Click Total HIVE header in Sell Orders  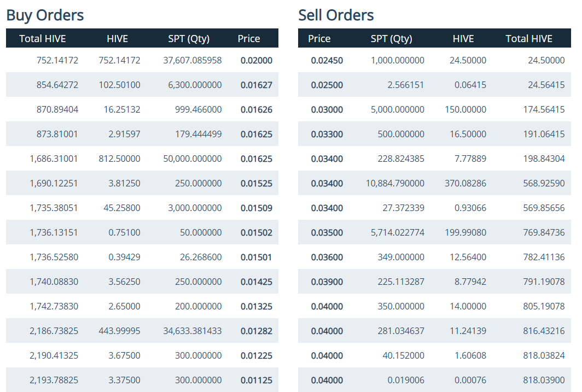point(529,39)
